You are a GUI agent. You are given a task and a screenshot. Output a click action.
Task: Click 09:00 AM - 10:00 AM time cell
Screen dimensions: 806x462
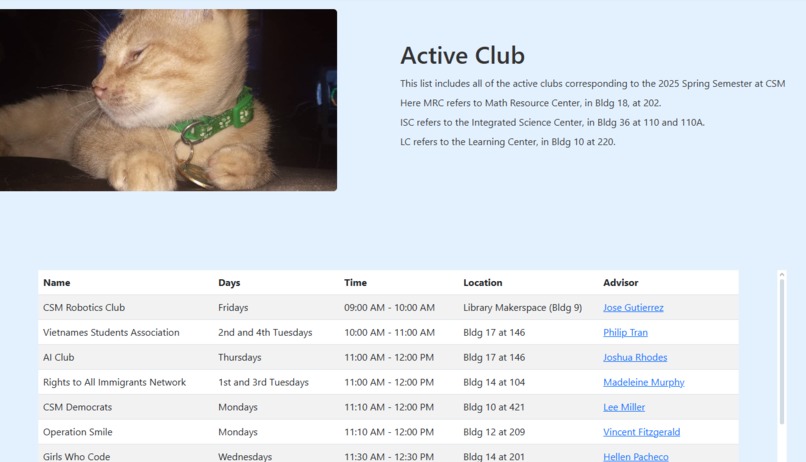click(389, 307)
